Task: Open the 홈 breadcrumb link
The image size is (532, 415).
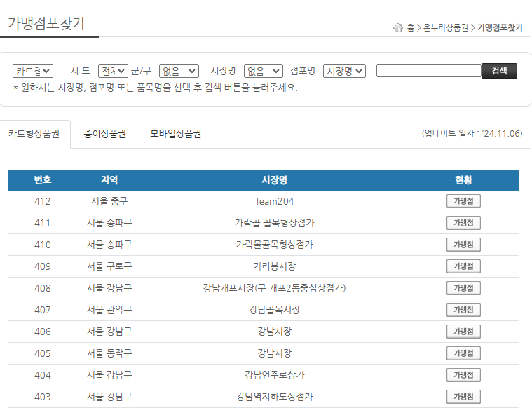Action: (x=411, y=27)
